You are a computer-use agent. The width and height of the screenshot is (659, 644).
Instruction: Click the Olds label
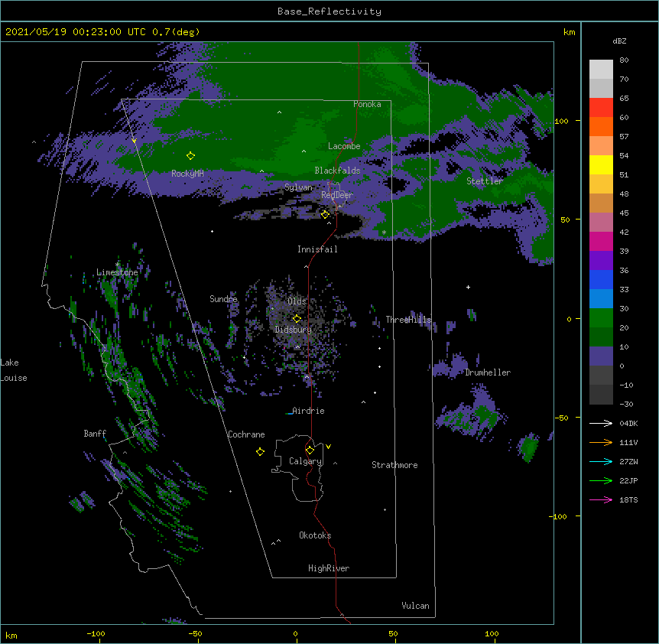tap(297, 301)
